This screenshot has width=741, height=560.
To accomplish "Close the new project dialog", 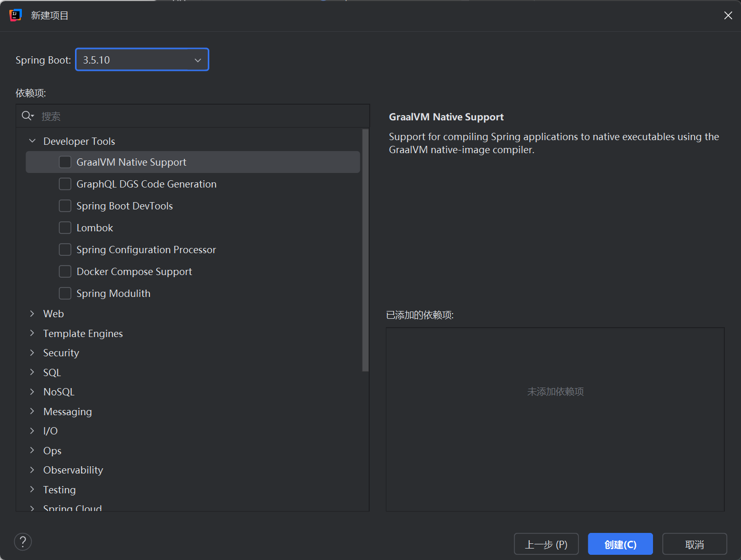I will [x=728, y=16].
